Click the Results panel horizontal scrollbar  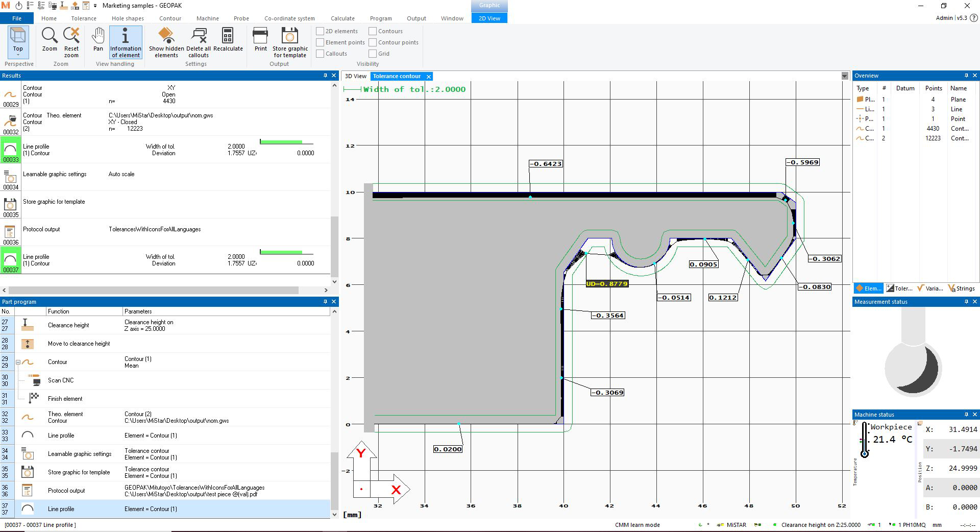153,290
